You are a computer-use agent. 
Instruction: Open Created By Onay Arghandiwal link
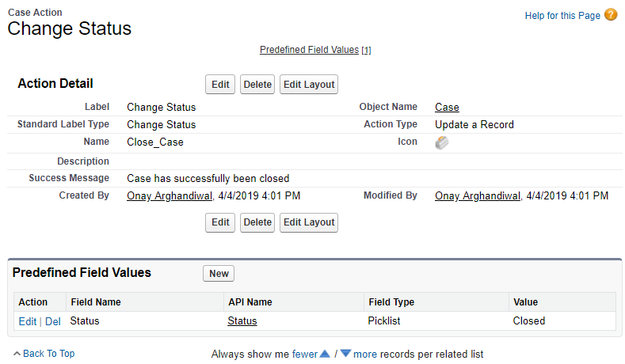click(170, 195)
